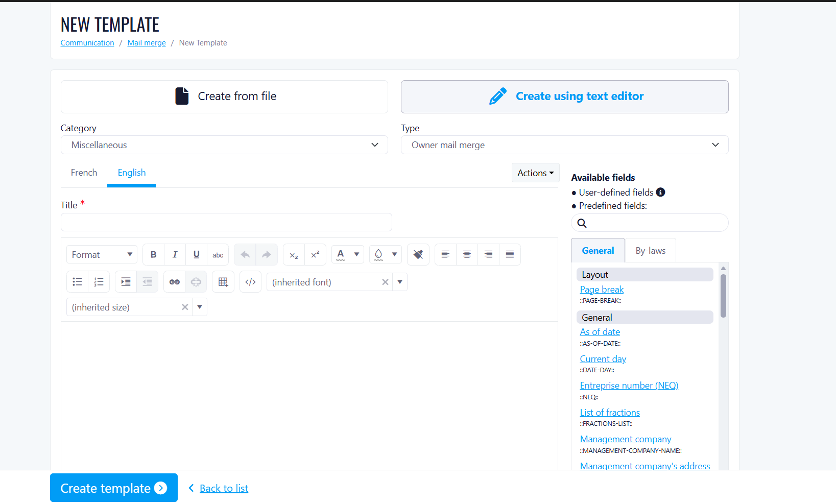Viewport: 836px width, 504px height.
Task: Choose Create using text editor option
Action: [564, 97]
